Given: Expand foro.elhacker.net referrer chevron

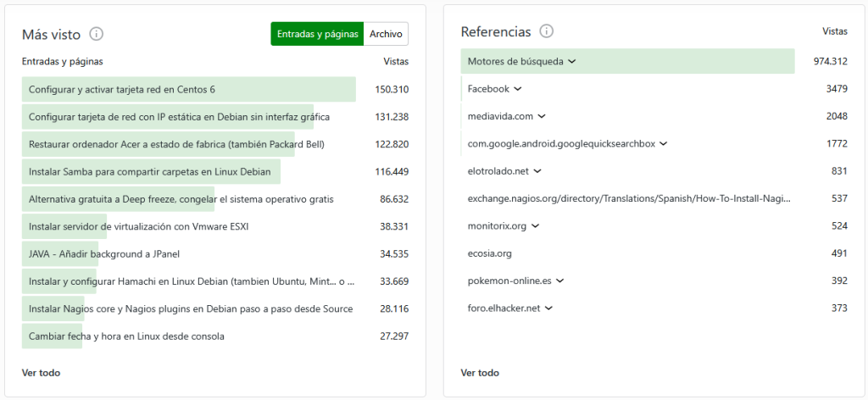Looking at the screenshot, I should 549,308.
